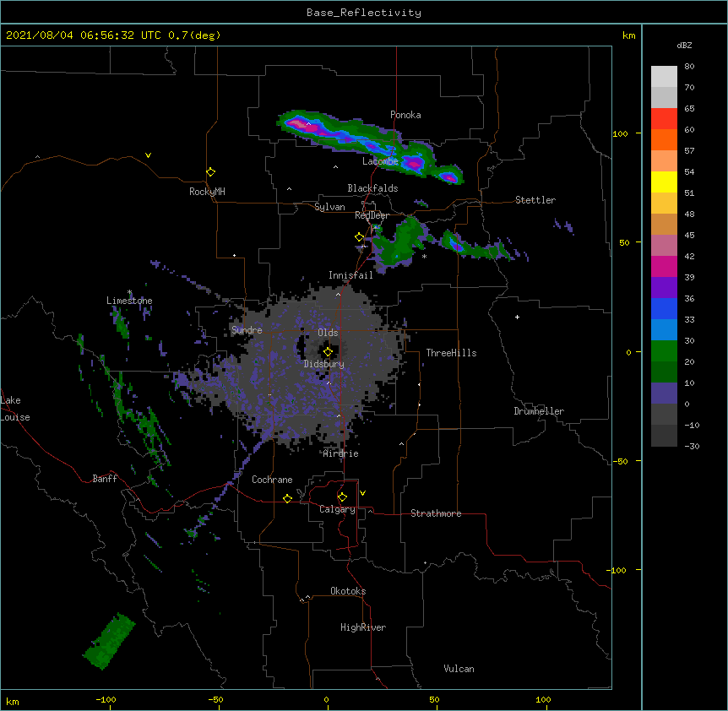Pick the yellow 51-54 dBZ legend swatch
This screenshot has width=728, height=711.
click(x=664, y=182)
